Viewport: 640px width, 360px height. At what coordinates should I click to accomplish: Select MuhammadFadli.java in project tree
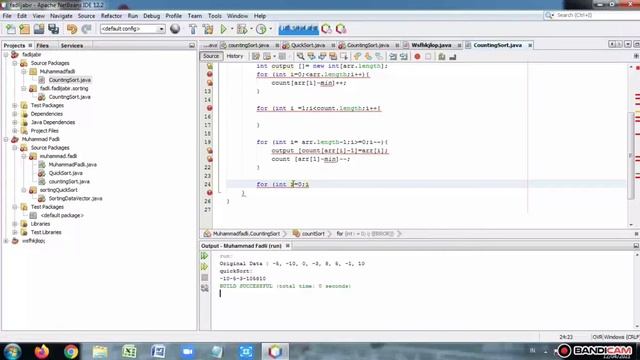73,164
